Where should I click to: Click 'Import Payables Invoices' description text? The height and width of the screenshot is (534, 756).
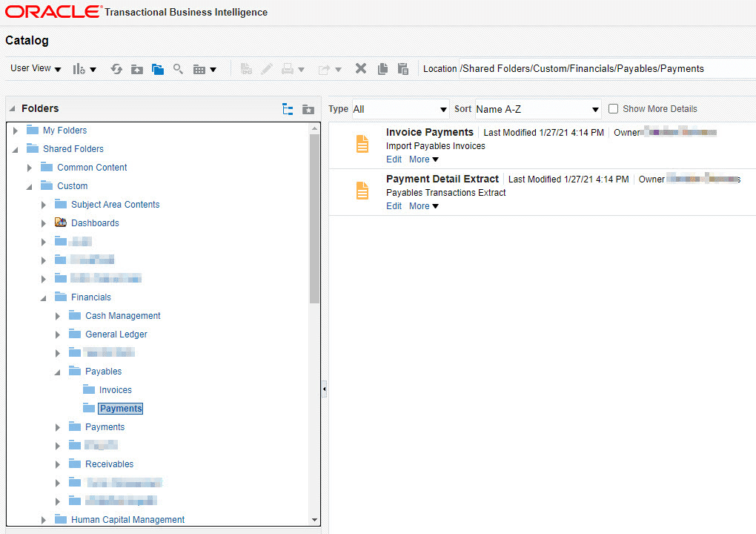[435, 145]
